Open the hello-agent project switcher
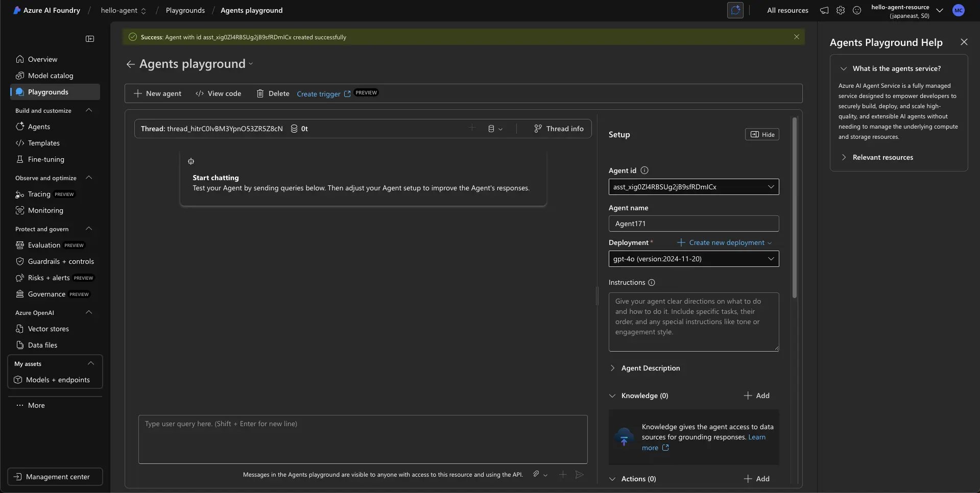 coord(123,10)
